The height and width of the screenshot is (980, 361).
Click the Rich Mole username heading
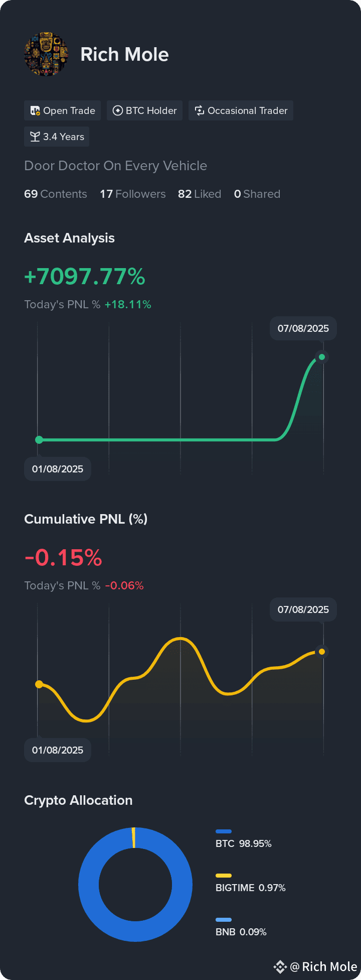coord(124,54)
